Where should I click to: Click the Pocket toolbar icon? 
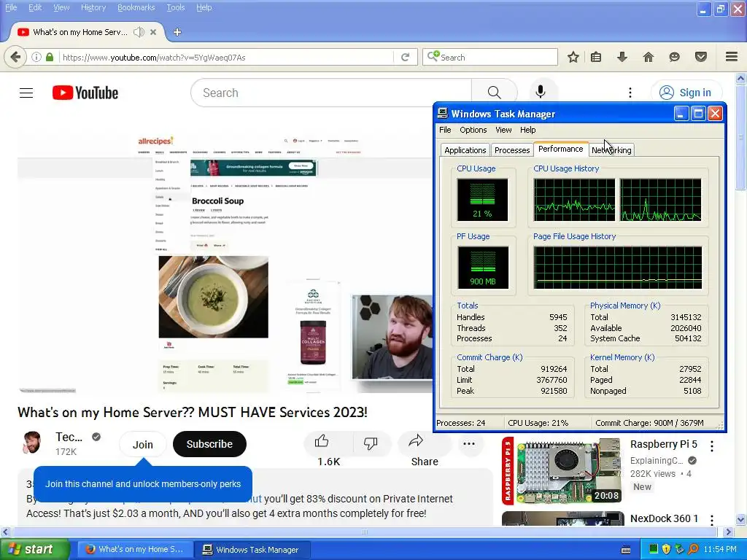point(700,57)
